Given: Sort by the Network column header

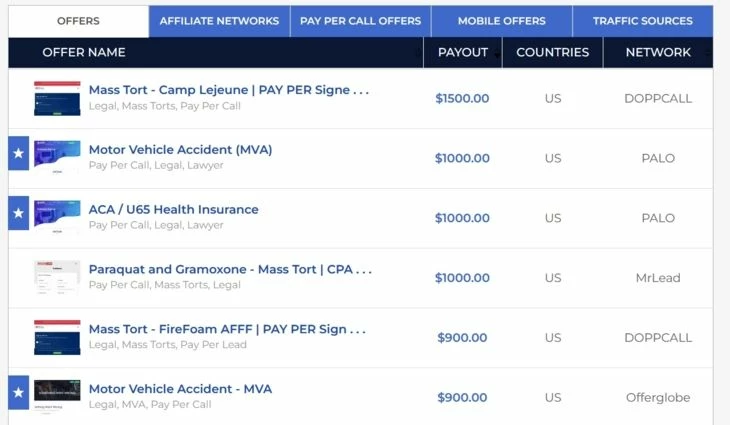Looking at the screenshot, I should coord(658,52).
